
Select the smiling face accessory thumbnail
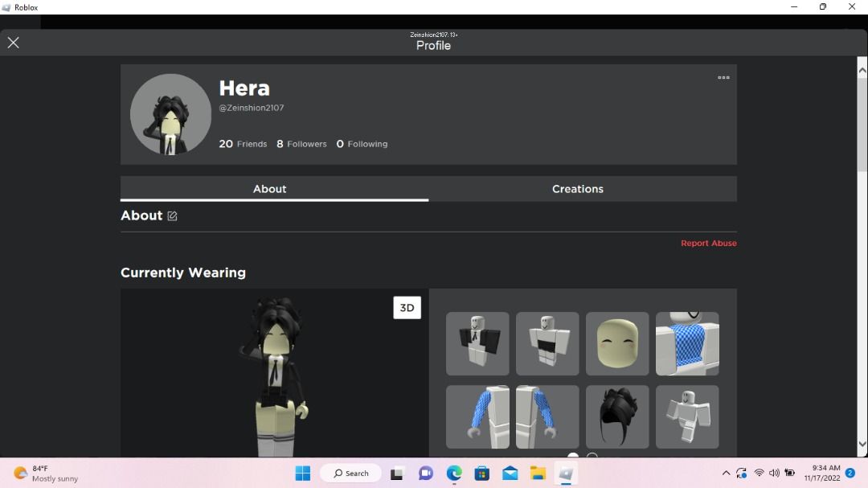(617, 344)
